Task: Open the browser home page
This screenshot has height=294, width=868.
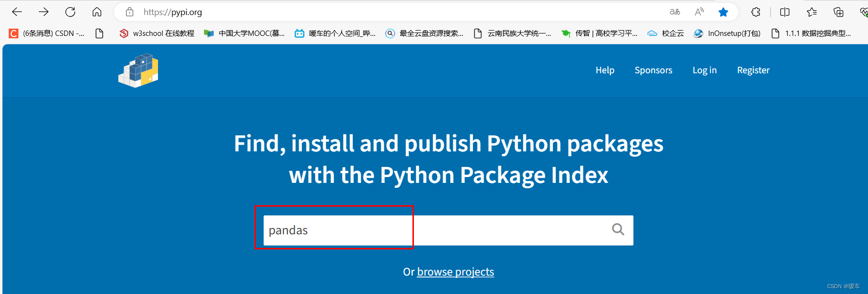Action: click(x=97, y=12)
